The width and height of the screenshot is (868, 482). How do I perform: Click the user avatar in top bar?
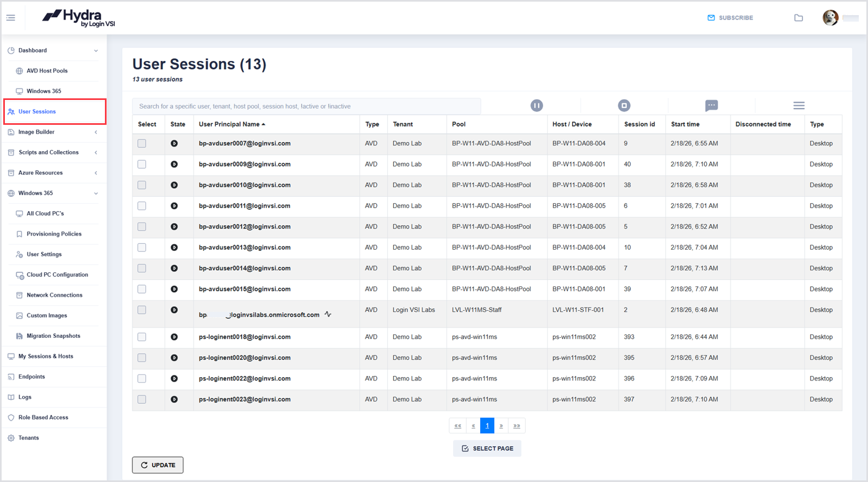click(830, 18)
